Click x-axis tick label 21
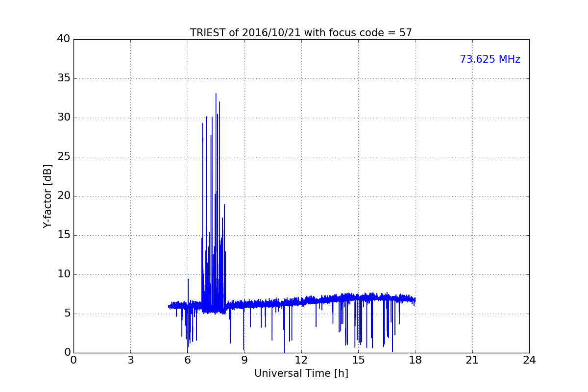This screenshot has height=392, width=588. coord(472,360)
